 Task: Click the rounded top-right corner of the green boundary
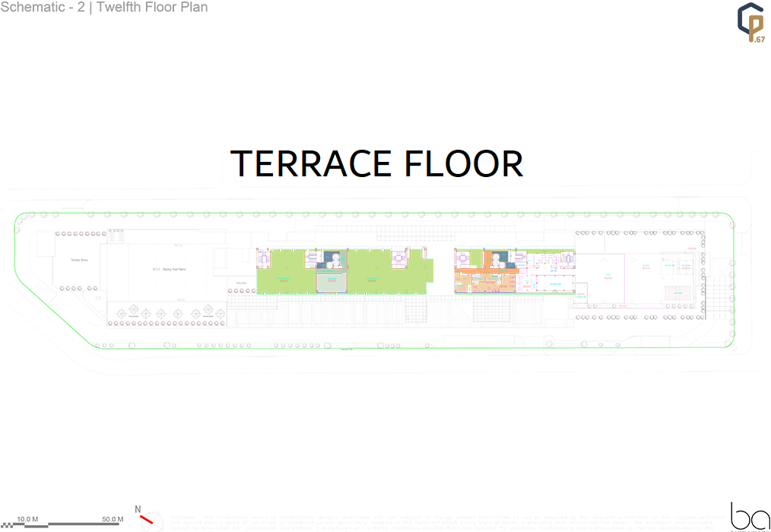[x=728, y=220]
